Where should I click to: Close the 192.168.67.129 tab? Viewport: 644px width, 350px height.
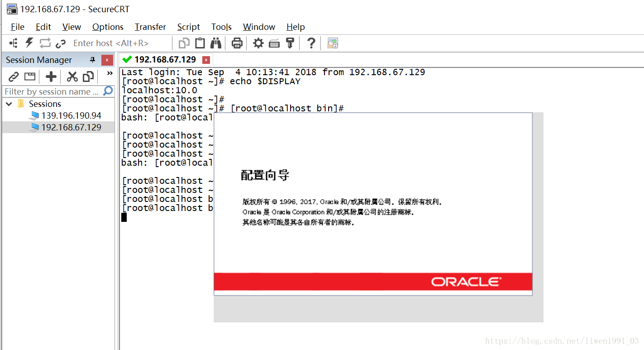206,60
